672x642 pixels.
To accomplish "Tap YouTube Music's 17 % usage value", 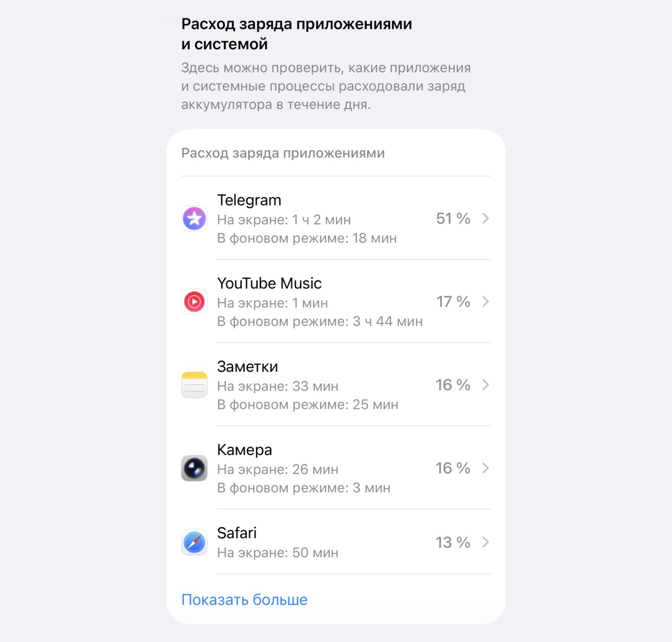I will coord(453,302).
